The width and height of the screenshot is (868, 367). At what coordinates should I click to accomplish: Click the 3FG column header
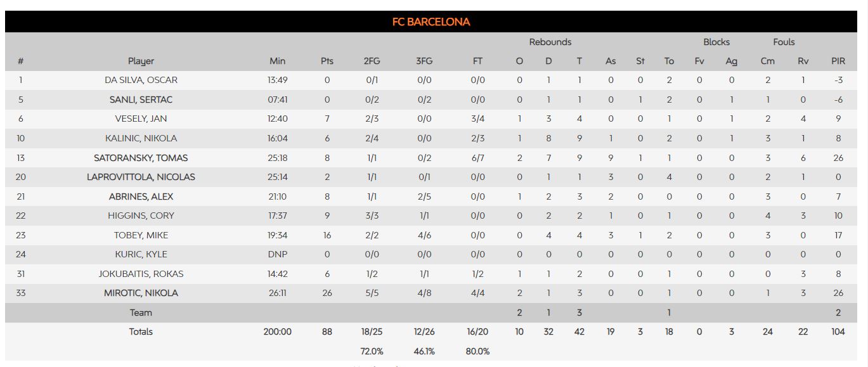(424, 61)
